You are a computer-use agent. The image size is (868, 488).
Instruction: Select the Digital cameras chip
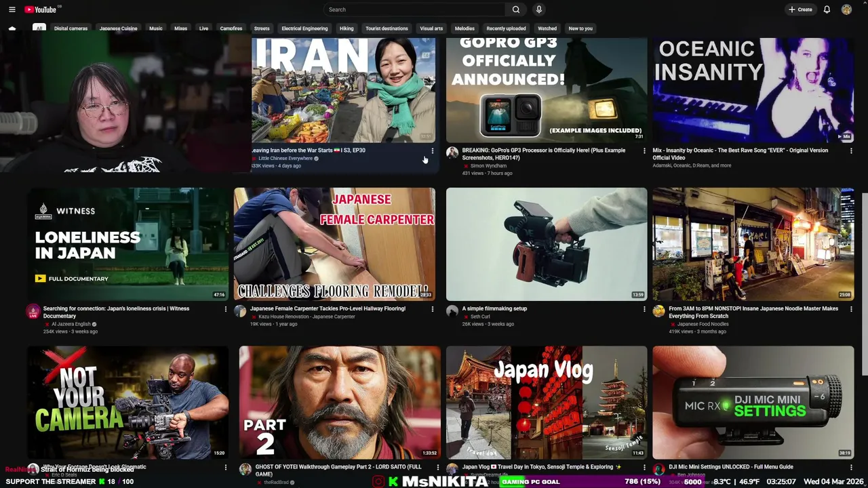coord(71,28)
